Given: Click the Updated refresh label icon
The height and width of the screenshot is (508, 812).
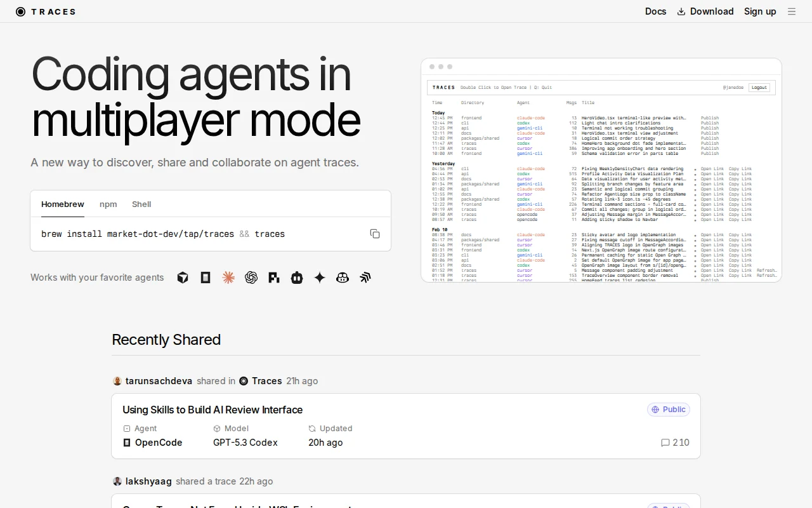Looking at the screenshot, I should (x=312, y=429).
